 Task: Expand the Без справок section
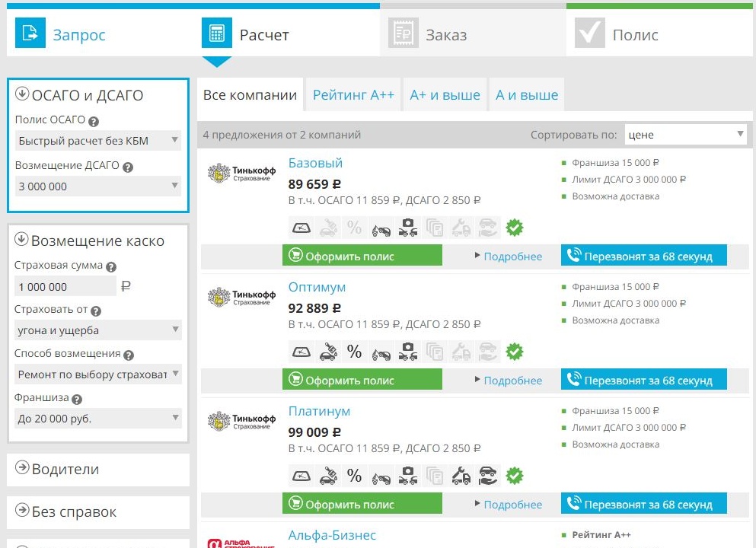pyautogui.click(x=98, y=512)
